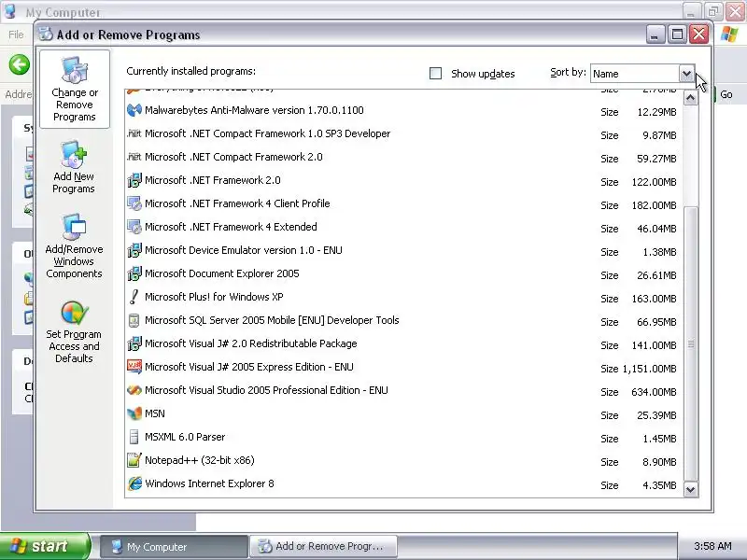Click the 1,151.00MB size value
The width and height of the screenshot is (747, 560).
pos(649,369)
